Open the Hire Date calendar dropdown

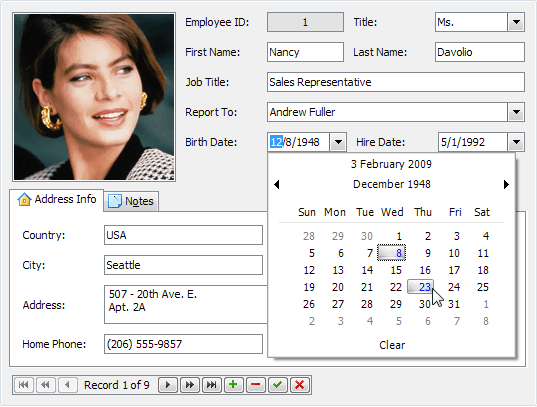point(516,142)
